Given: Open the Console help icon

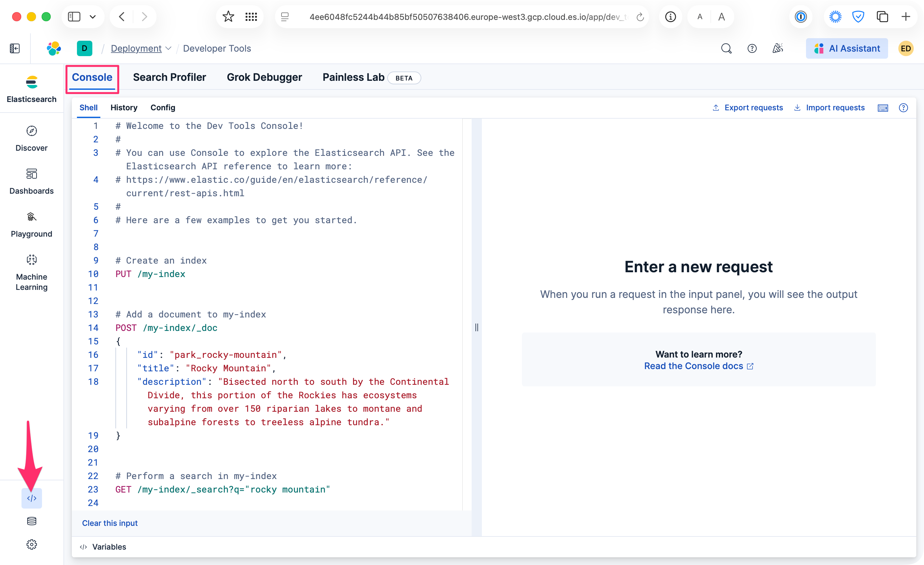Looking at the screenshot, I should point(904,108).
